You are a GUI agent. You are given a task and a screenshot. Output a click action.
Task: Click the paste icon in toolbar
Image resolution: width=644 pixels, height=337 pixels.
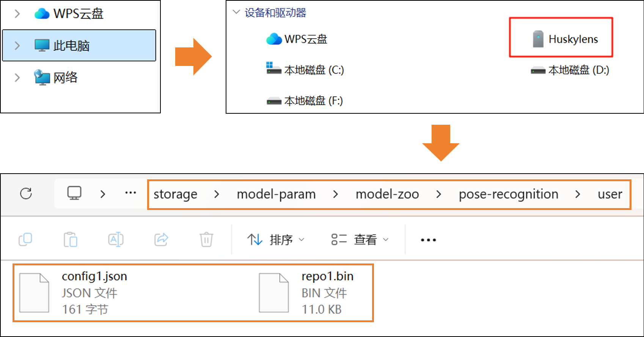71,240
